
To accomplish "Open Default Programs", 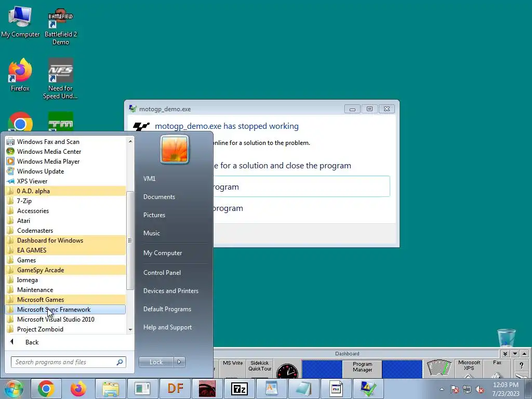I will 167,309.
